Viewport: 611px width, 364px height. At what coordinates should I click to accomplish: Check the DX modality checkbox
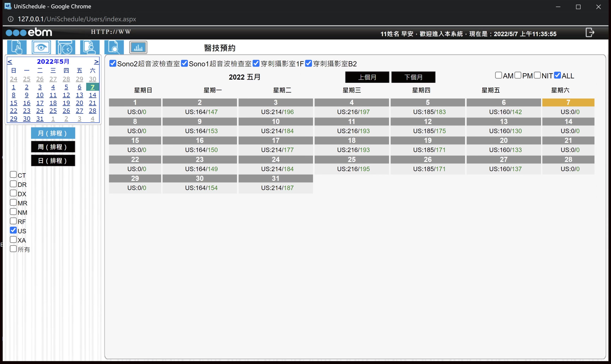13,193
